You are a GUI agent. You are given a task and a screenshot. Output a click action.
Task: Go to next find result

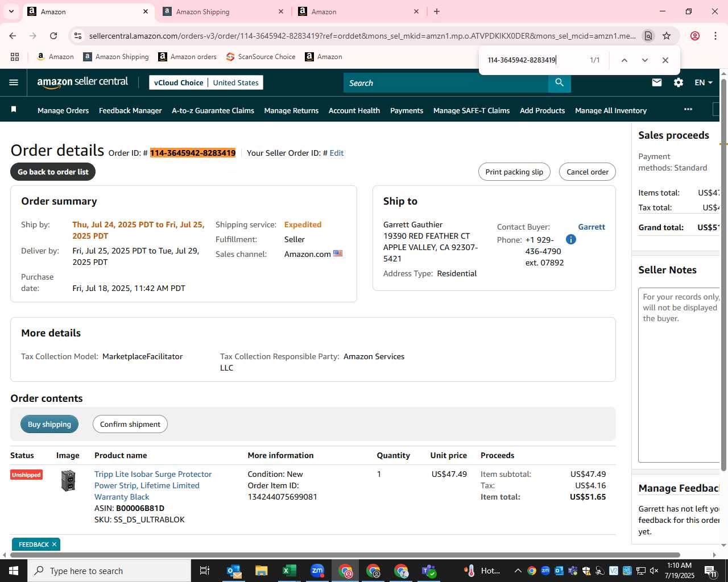[644, 60]
